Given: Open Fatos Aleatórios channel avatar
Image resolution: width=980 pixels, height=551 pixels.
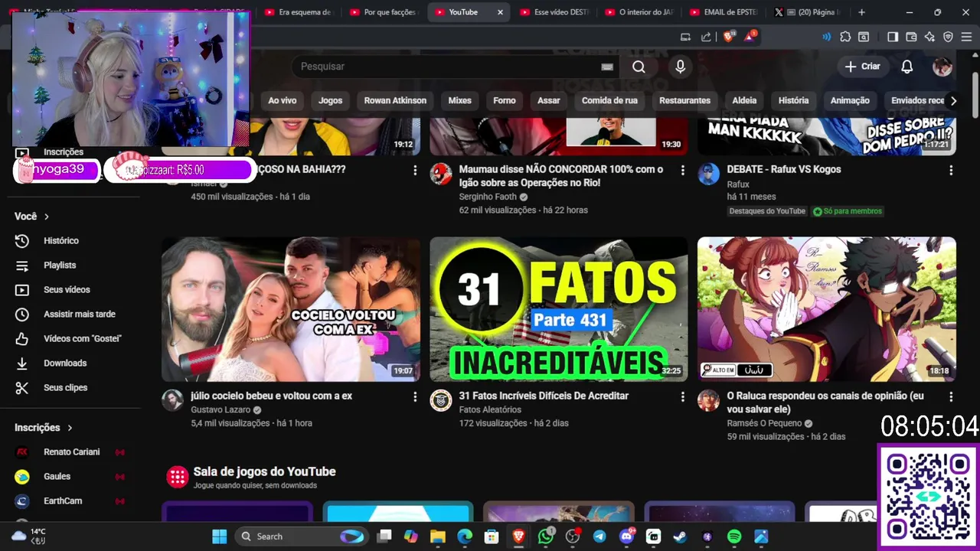Looking at the screenshot, I should tap(440, 400).
